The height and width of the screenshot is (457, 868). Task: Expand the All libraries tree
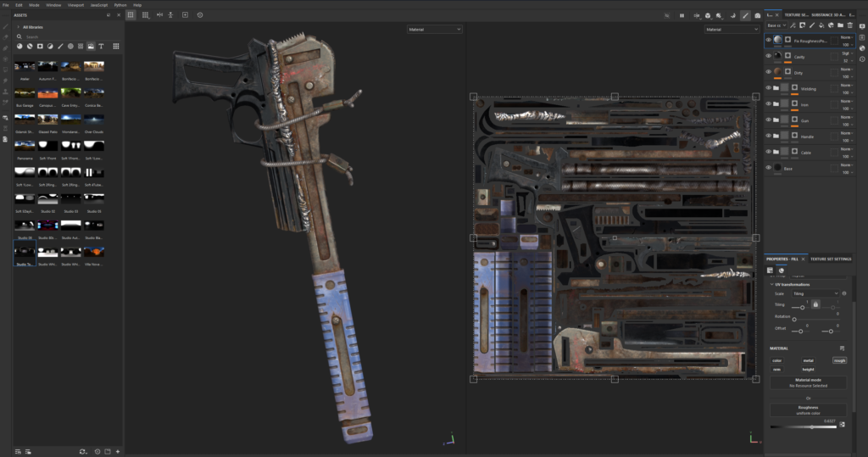(18, 27)
